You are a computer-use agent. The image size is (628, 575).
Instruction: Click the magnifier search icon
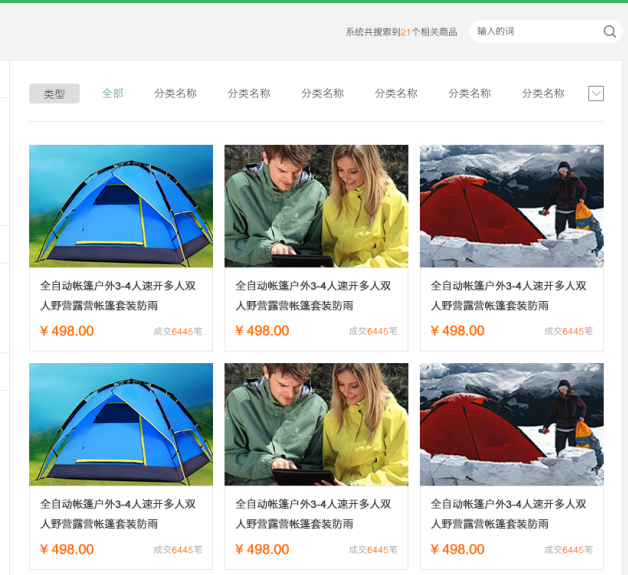point(610,32)
